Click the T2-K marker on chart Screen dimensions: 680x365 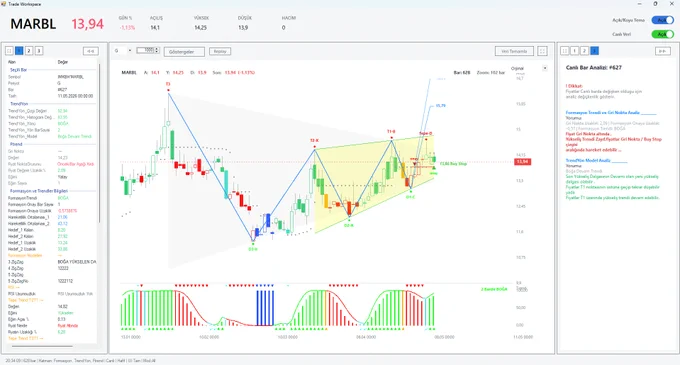pyautogui.click(x=314, y=140)
